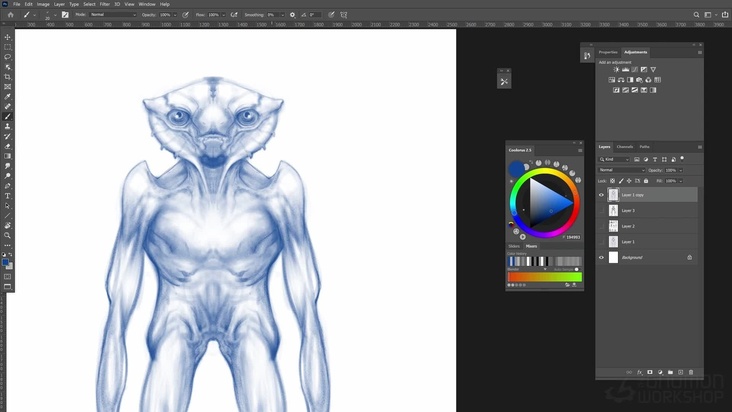
Task: Click Coolorus mixer gradient bar
Action: pyautogui.click(x=545, y=277)
